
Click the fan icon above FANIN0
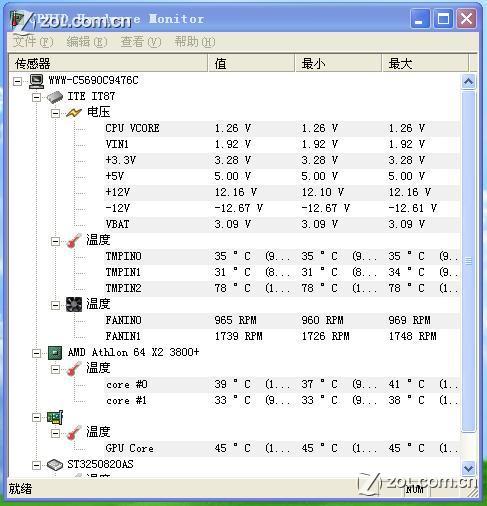tap(74, 305)
